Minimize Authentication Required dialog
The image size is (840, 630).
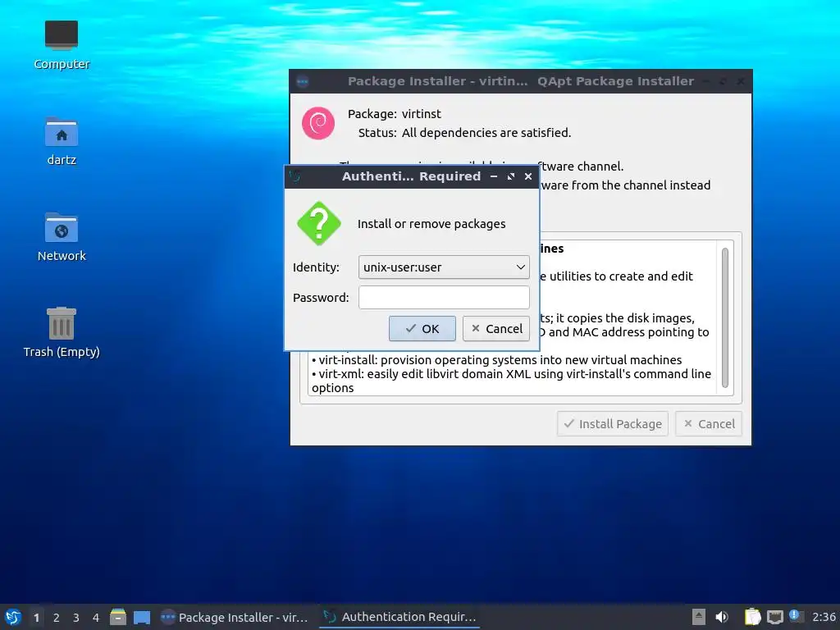pos(493,176)
